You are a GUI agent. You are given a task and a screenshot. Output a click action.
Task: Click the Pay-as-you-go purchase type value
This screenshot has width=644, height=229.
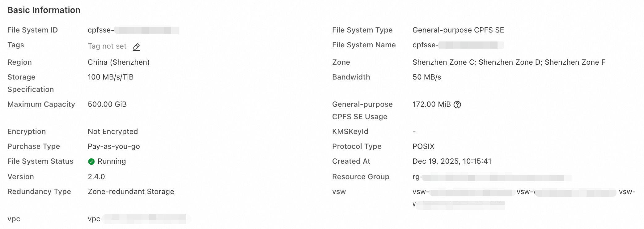pos(114,146)
